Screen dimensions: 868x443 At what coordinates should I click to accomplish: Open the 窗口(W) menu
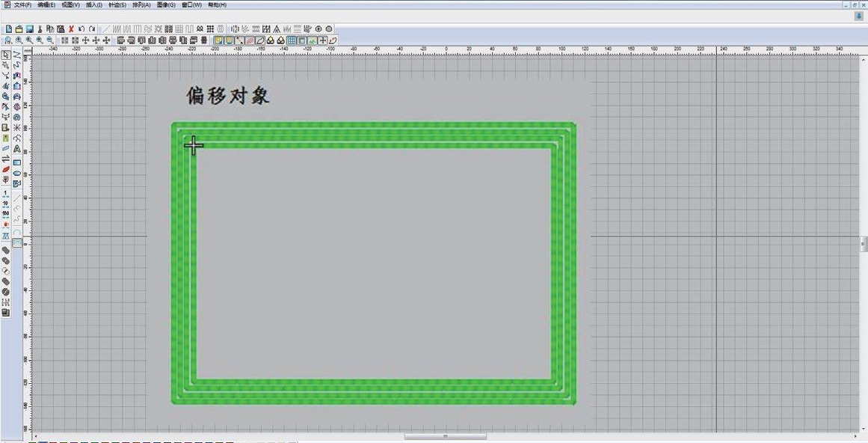click(x=191, y=5)
